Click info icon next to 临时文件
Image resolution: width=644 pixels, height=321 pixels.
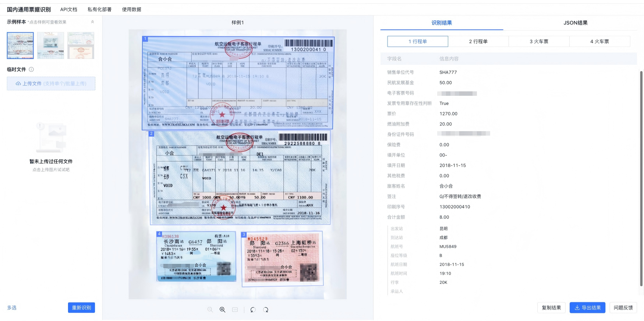click(x=31, y=69)
